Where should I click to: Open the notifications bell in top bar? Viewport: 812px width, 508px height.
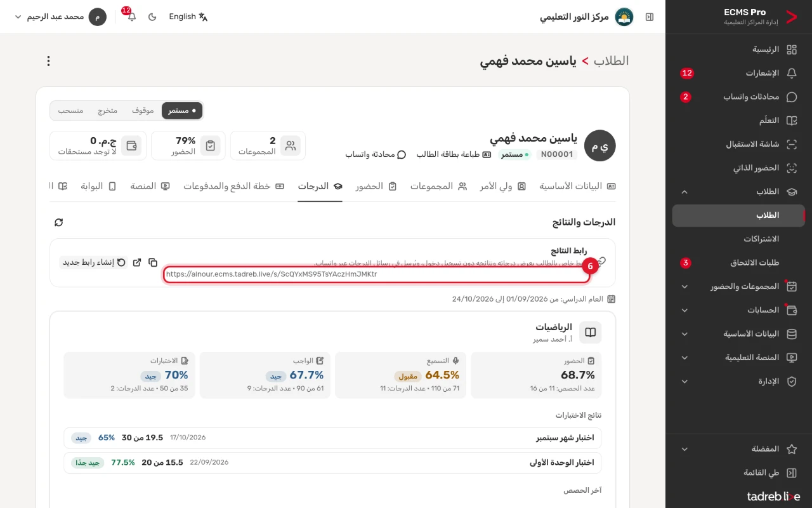tap(131, 17)
